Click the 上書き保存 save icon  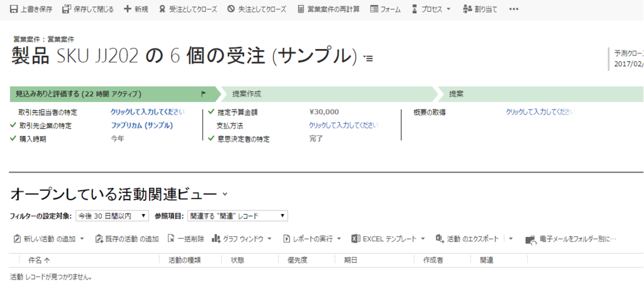(14, 9)
